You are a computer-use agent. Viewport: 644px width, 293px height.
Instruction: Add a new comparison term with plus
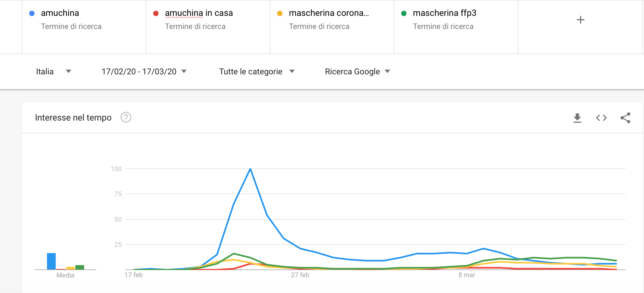[580, 20]
